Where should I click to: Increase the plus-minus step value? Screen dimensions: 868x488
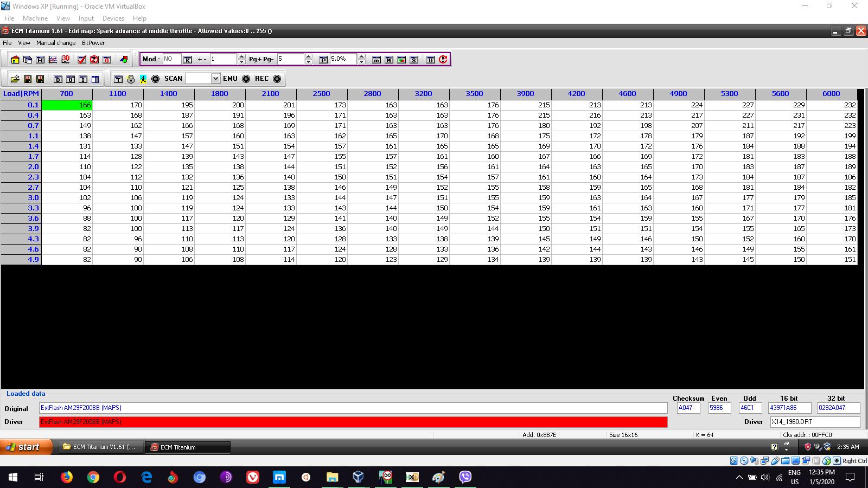241,56
